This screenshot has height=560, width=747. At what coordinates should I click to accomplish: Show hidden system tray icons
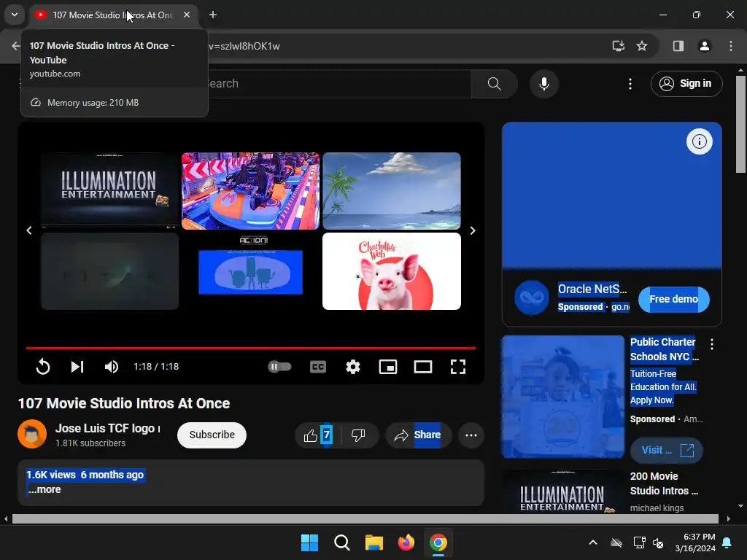593,542
